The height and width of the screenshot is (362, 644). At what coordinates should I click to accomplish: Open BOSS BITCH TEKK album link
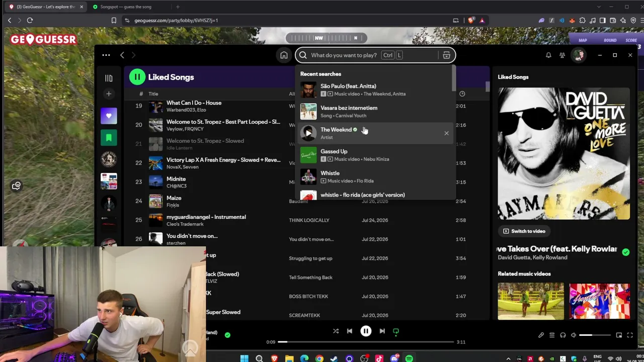pos(308,297)
